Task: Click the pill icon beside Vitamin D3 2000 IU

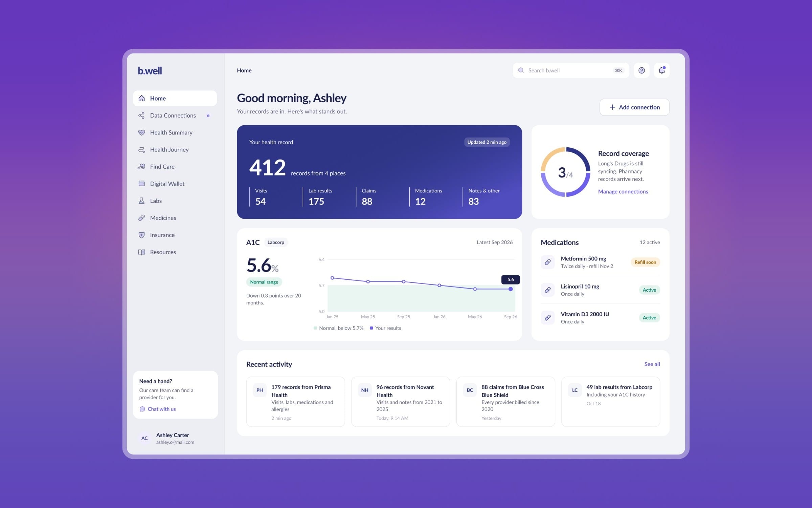Action: [548, 318]
